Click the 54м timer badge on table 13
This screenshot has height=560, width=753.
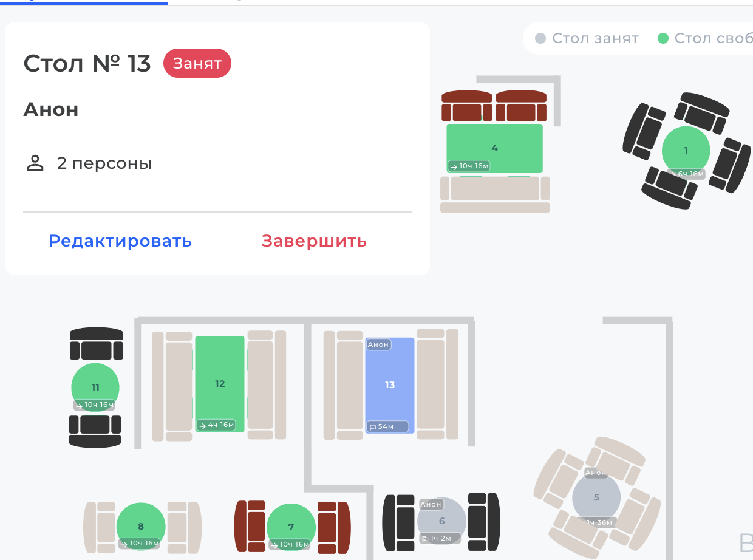pos(387,427)
